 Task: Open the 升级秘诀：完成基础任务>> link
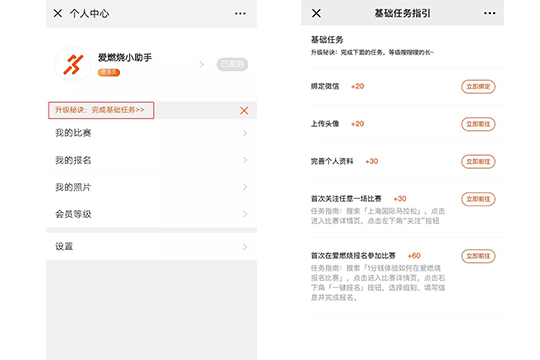coord(100,110)
